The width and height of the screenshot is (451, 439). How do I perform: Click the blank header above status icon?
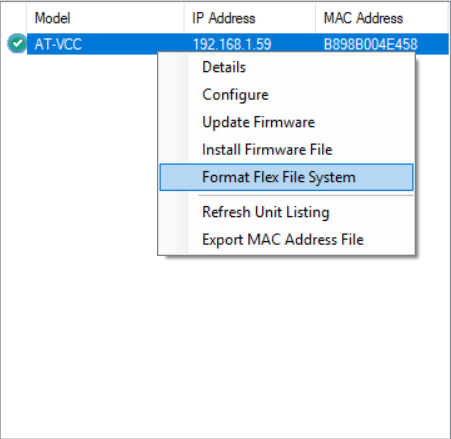pyautogui.click(x=14, y=18)
